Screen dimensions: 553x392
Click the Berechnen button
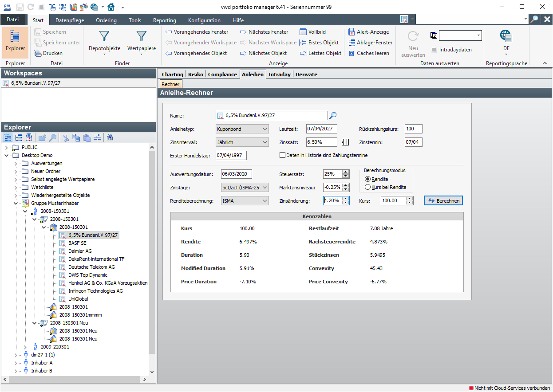443,201
